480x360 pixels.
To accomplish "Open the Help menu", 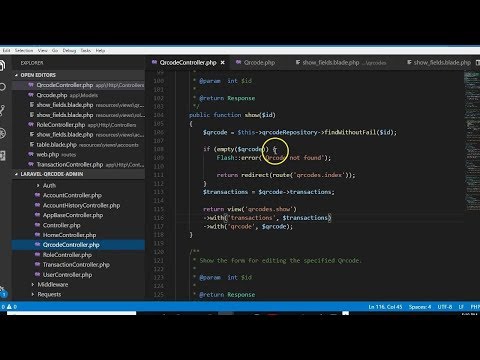I will (x=100, y=51).
